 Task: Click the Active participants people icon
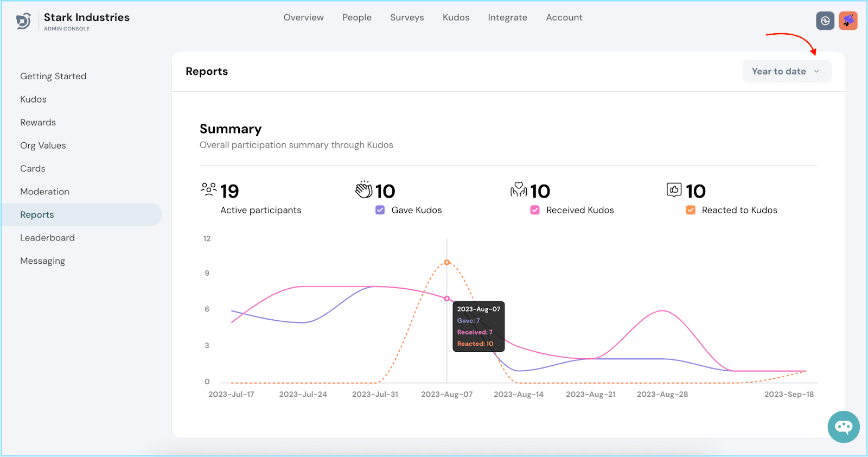pos(208,189)
